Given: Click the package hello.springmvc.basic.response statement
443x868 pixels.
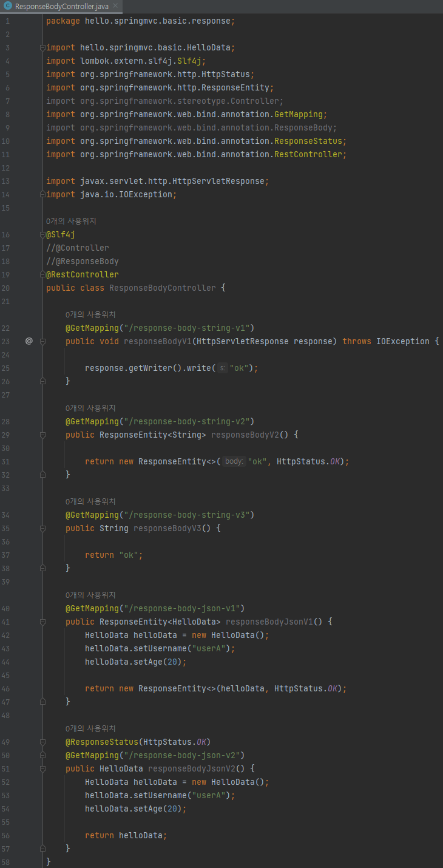Looking at the screenshot, I should (141, 21).
